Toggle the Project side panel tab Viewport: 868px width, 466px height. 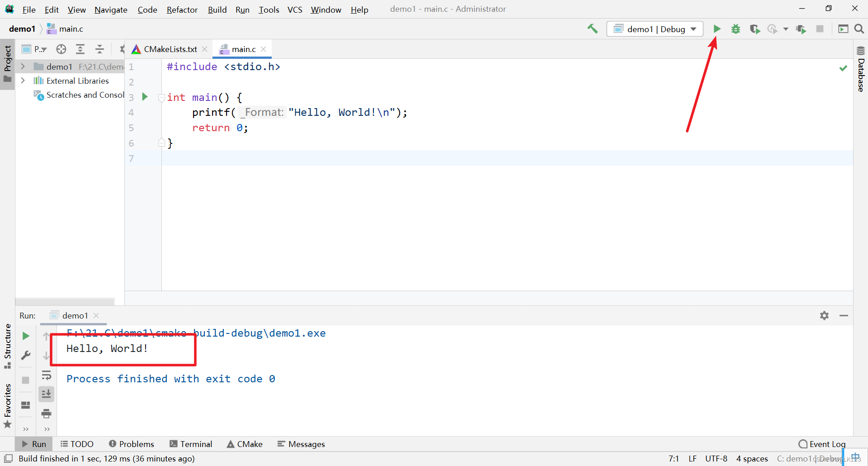(7, 64)
